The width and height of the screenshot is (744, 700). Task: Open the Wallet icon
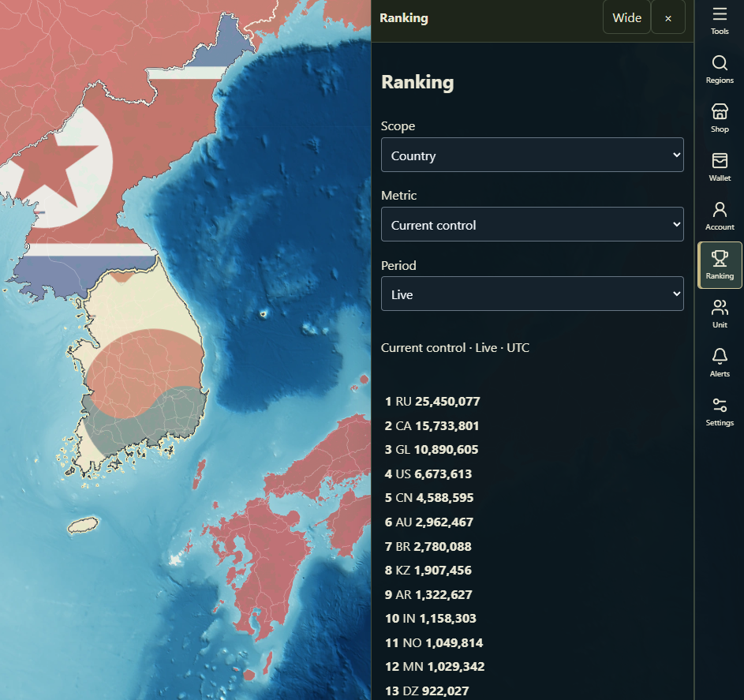(x=720, y=167)
